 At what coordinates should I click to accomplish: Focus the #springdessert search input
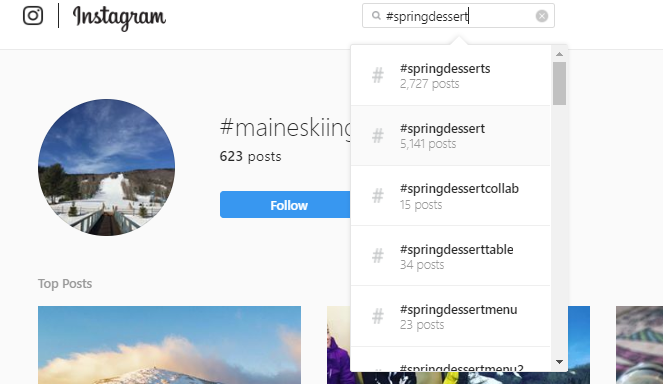click(x=458, y=16)
